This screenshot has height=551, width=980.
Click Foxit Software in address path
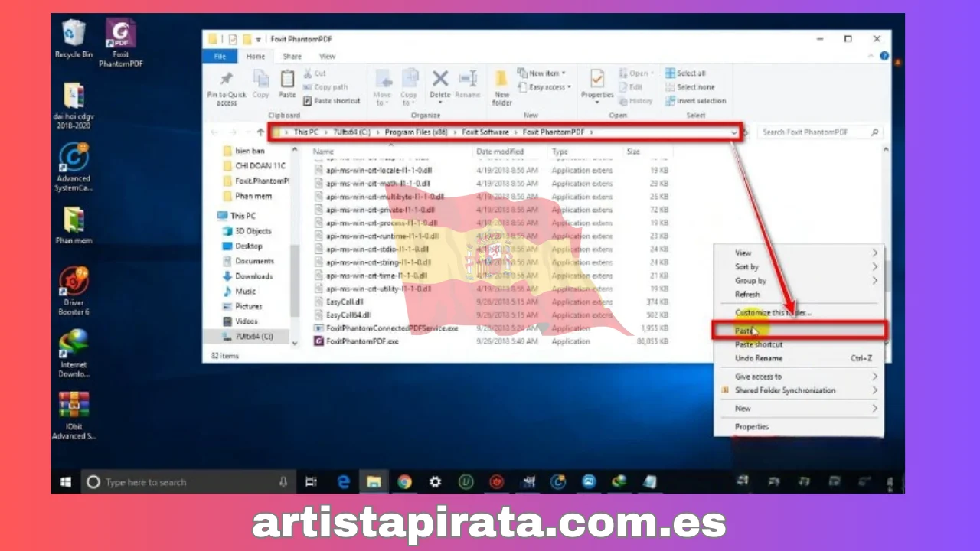[485, 132]
